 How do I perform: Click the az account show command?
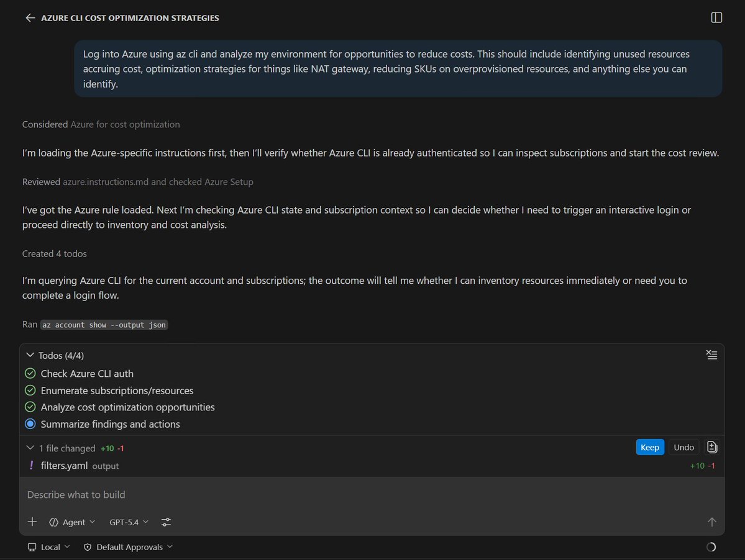pyautogui.click(x=104, y=325)
